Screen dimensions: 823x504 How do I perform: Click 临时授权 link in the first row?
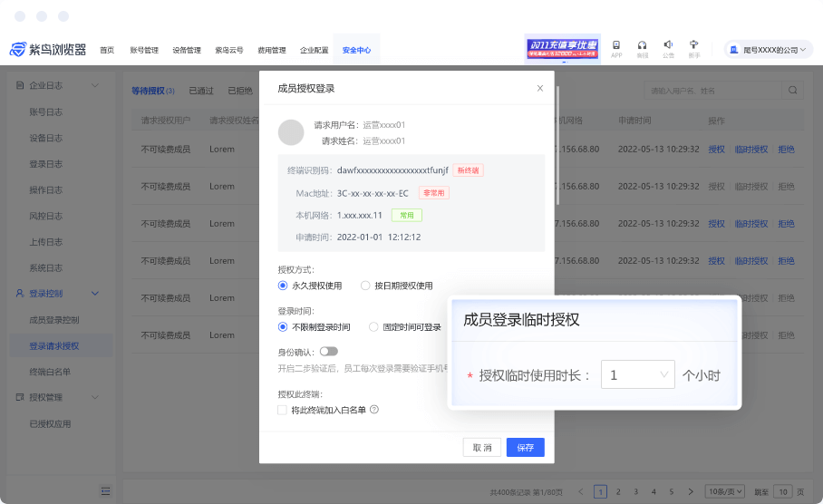(751, 149)
